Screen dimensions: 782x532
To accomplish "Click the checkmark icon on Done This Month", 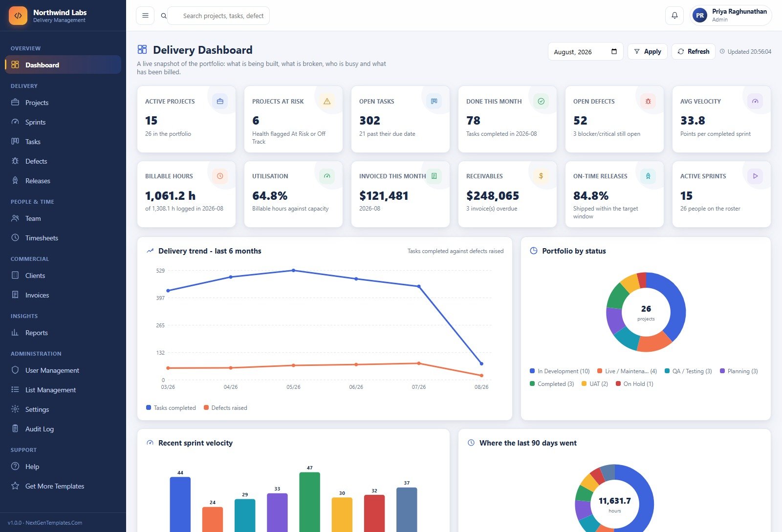I will pyautogui.click(x=541, y=101).
